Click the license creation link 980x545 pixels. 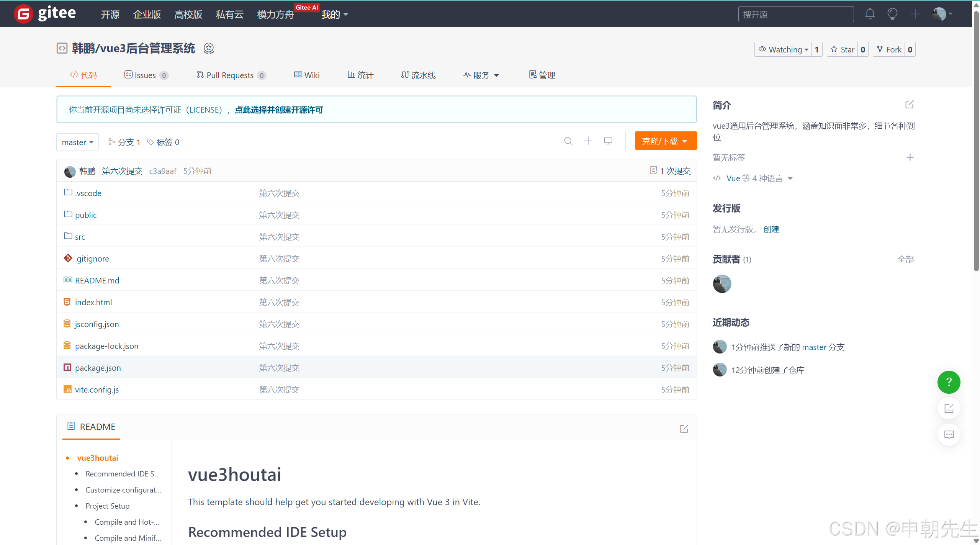[278, 110]
